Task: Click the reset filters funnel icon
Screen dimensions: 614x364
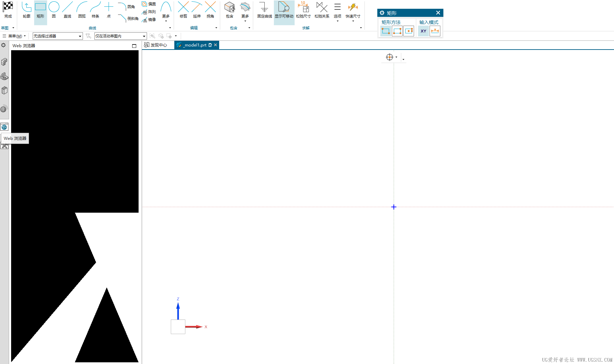Action: coord(88,36)
